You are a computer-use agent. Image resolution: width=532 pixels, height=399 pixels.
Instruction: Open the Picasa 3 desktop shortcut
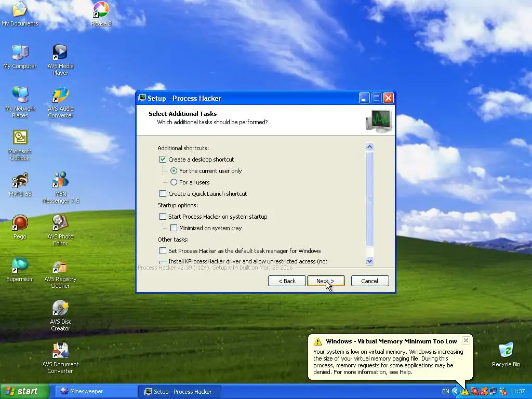(101, 14)
